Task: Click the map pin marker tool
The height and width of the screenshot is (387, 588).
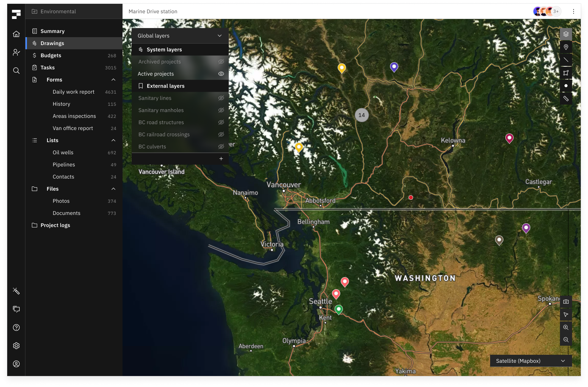Action: 566,47
